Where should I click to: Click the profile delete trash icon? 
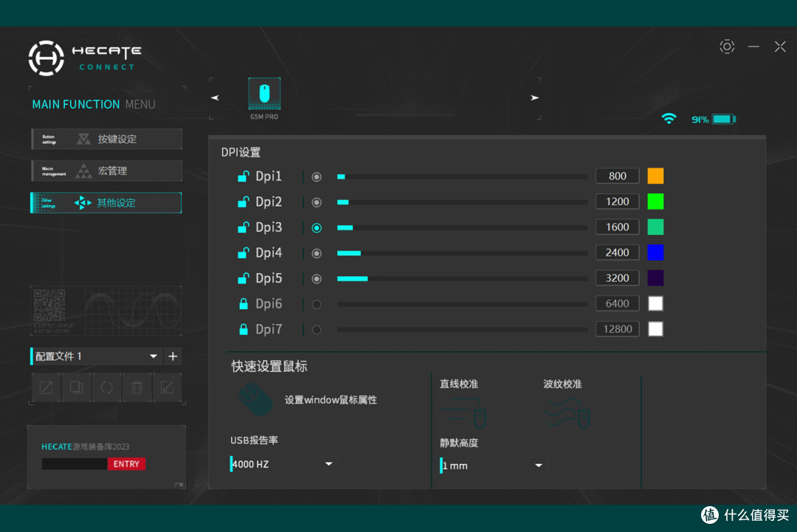pyautogui.click(x=137, y=387)
